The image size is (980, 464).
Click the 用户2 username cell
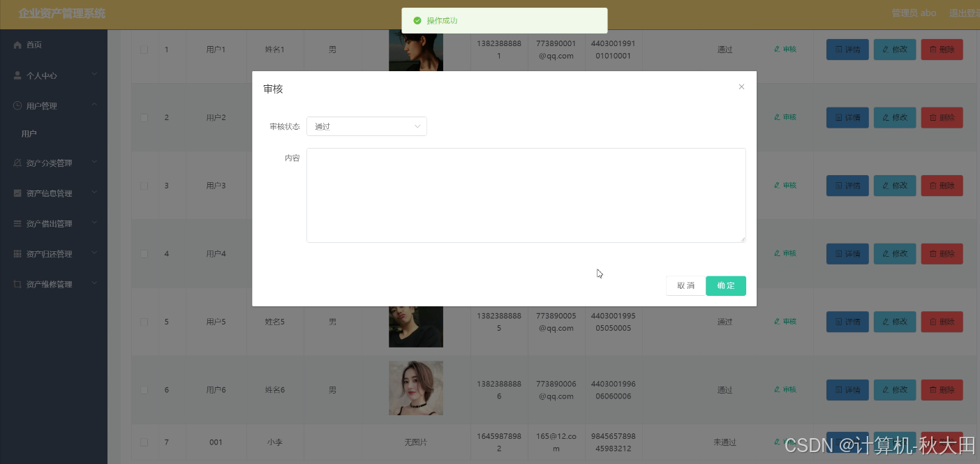[216, 117]
